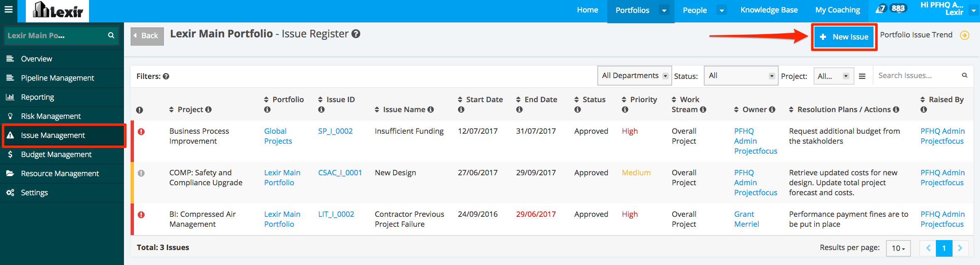Click the 883 points badge
The image size is (980, 265).
coord(898,8)
